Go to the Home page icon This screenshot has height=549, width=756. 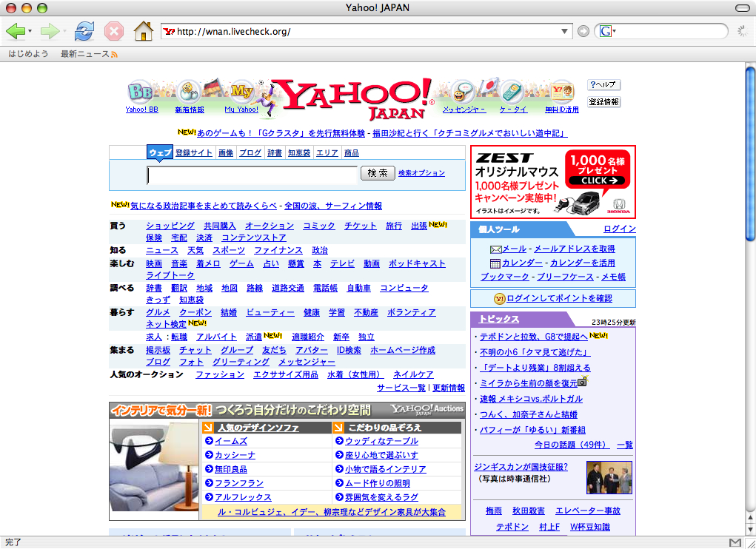tap(143, 31)
